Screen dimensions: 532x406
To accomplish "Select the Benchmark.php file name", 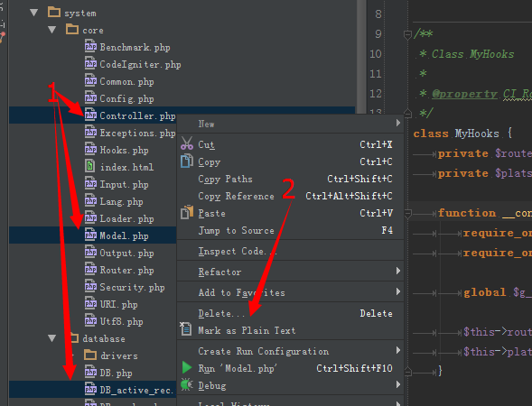I will (135, 47).
